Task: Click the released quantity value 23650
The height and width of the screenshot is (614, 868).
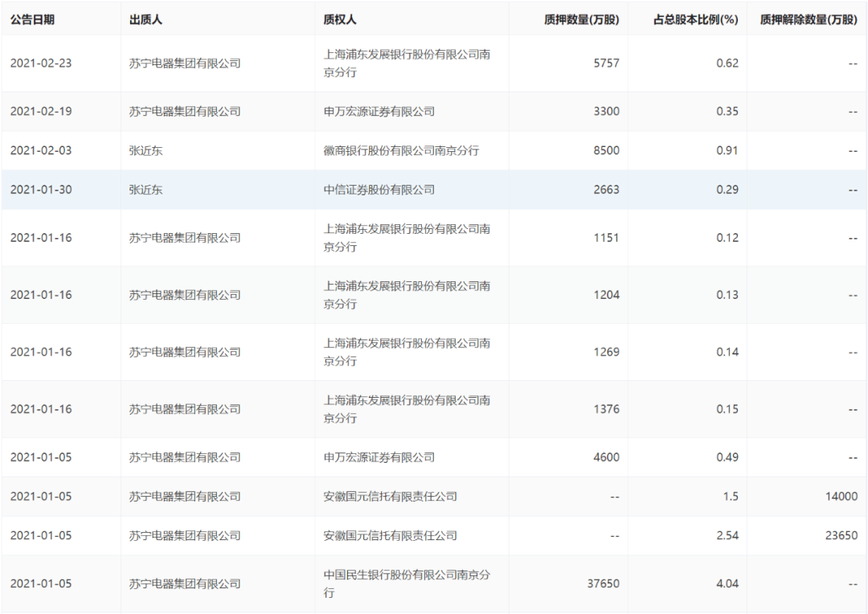Action: point(841,536)
